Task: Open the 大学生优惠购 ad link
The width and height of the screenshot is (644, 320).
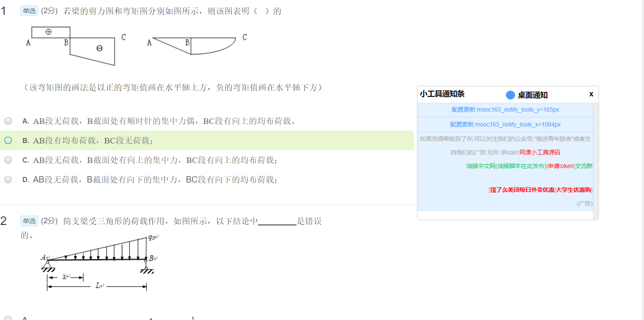Action: pyautogui.click(x=574, y=190)
